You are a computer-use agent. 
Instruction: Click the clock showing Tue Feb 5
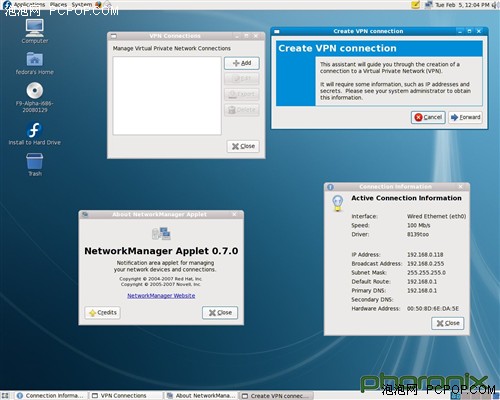point(462,5)
